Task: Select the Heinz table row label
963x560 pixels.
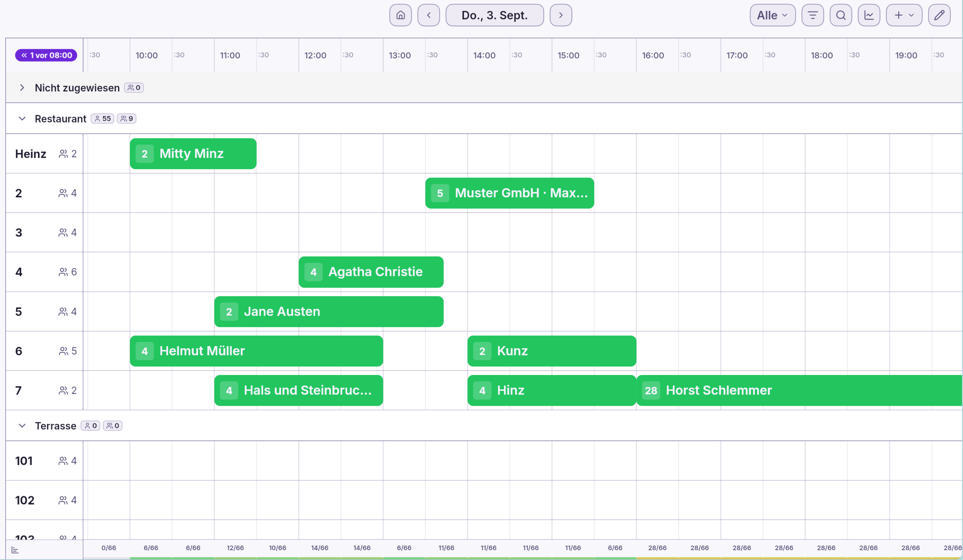Action: pyautogui.click(x=30, y=153)
